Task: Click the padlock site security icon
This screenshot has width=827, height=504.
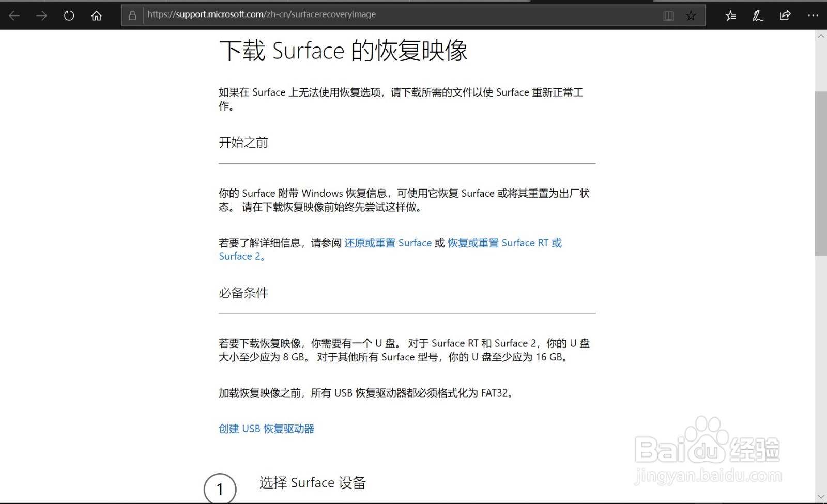Action: 132,15
